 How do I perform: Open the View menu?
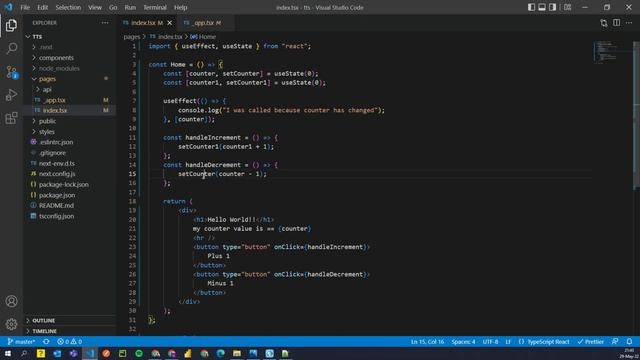coord(95,7)
